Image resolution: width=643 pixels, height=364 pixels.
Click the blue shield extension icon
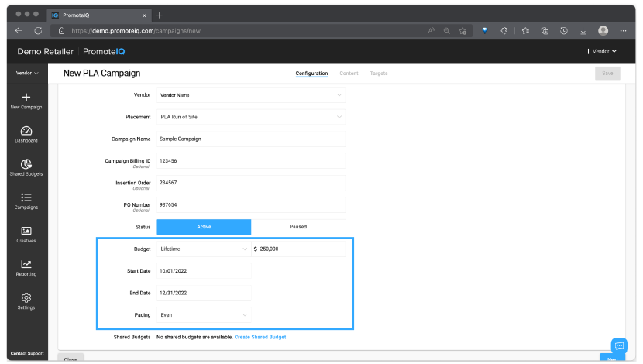pyautogui.click(x=485, y=30)
